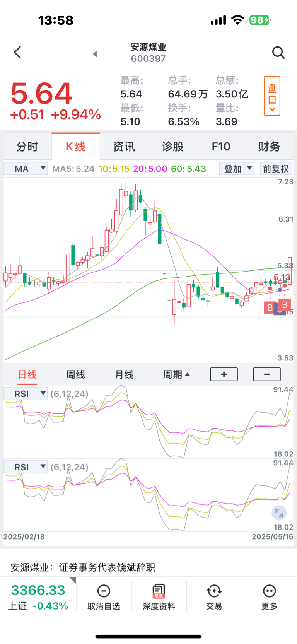
Task: Switch to the F10 tab
Action: pos(221,147)
